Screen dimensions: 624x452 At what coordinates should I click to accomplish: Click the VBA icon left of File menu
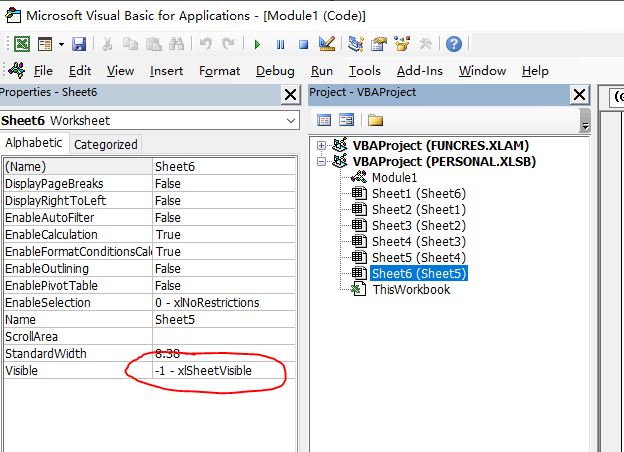pyautogui.click(x=17, y=70)
